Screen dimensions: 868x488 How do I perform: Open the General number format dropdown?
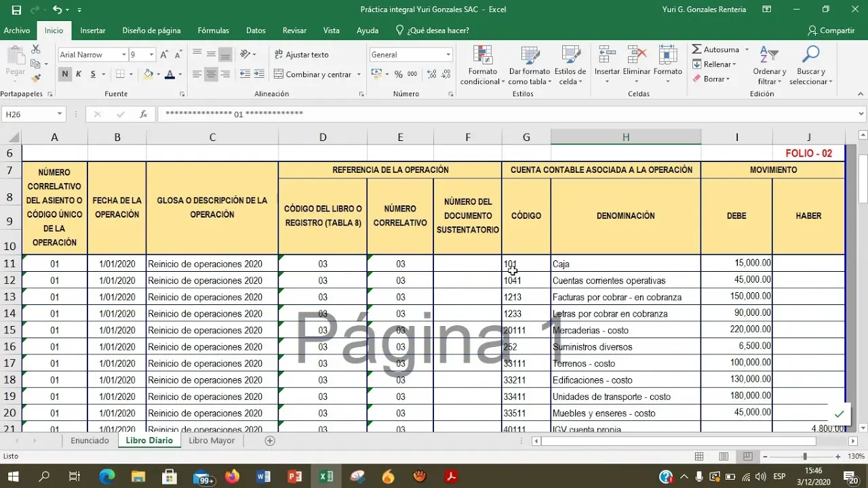click(448, 55)
